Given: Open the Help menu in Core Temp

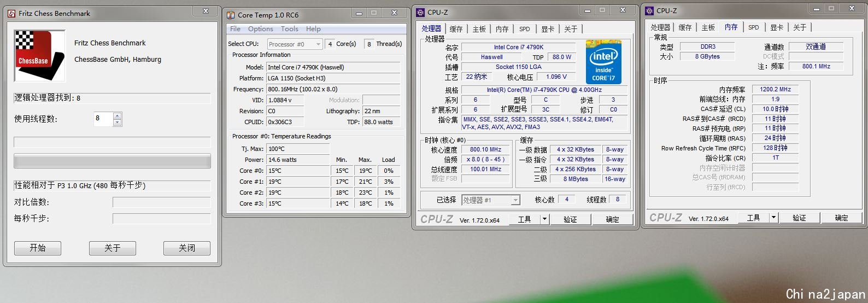Looking at the screenshot, I should [313, 29].
